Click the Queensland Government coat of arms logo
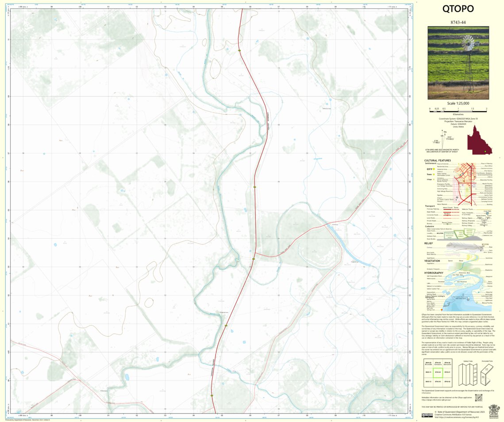The width and height of the screenshot is (504, 422). point(494,410)
